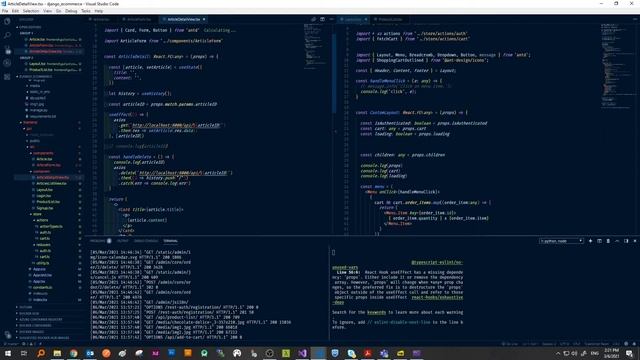Collapse the frontend folder in Explorer

(x=30, y=122)
